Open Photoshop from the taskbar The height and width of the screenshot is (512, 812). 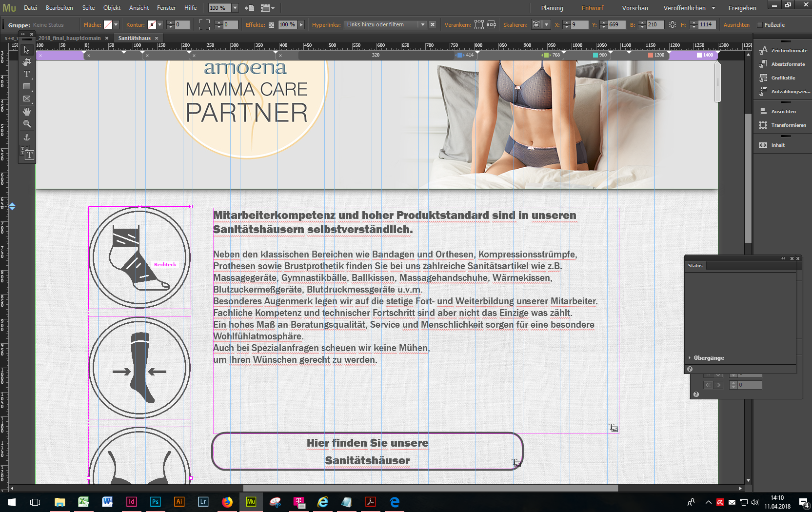coord(155,502)
